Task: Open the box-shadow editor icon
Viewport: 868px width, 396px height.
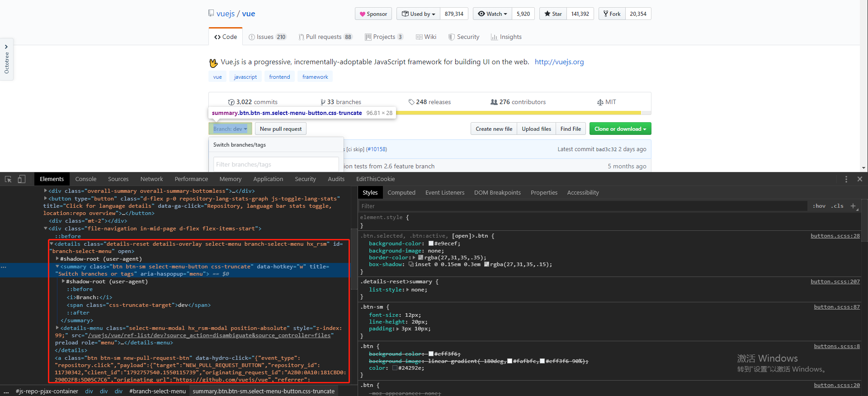Action: coord(411,264)
